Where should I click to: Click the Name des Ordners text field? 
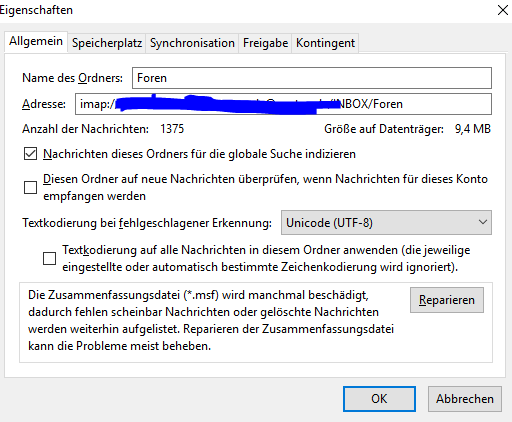[312, 78]
